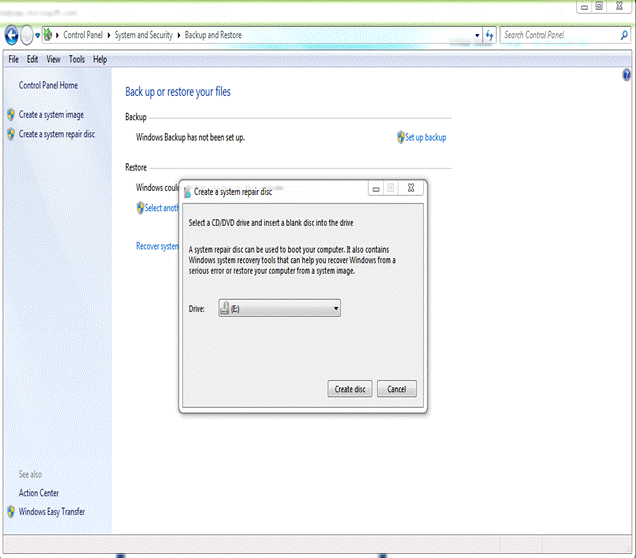Click the 'Back up or restore your files' heading
636x558 pixels.
click(178, 92)
